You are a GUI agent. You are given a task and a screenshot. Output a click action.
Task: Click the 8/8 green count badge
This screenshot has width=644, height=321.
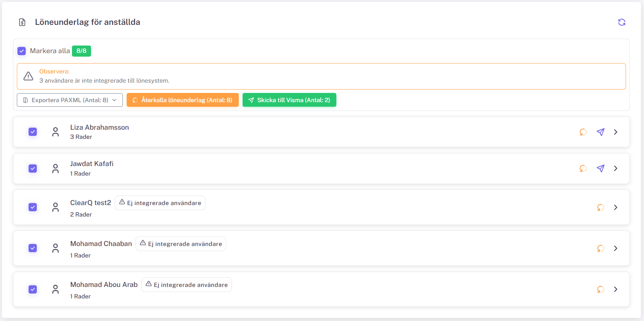[81, 51]
